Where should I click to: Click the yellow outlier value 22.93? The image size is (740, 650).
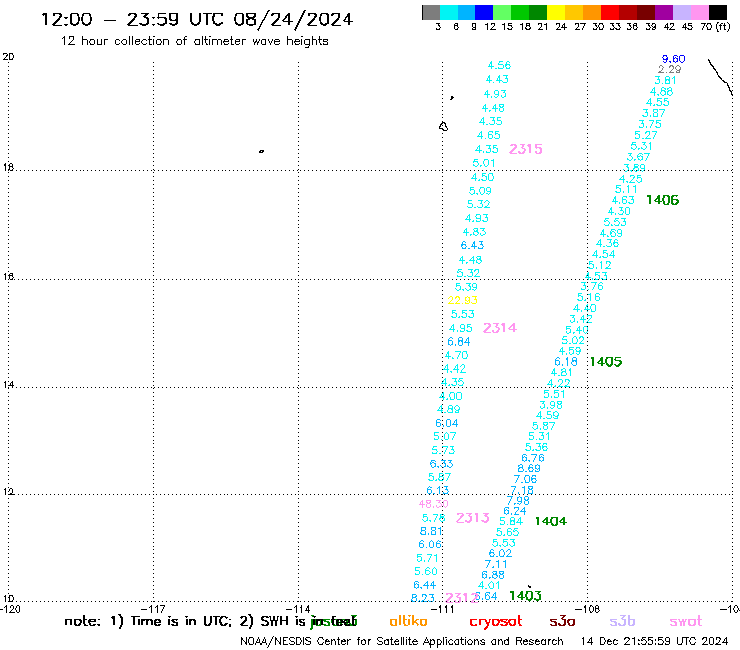click(462, 300)
